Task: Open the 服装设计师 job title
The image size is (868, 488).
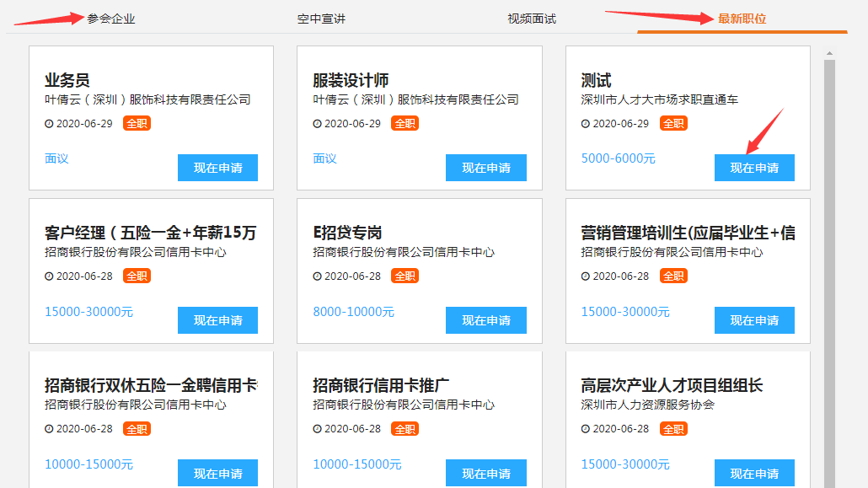Action: [x=351, y=80]
